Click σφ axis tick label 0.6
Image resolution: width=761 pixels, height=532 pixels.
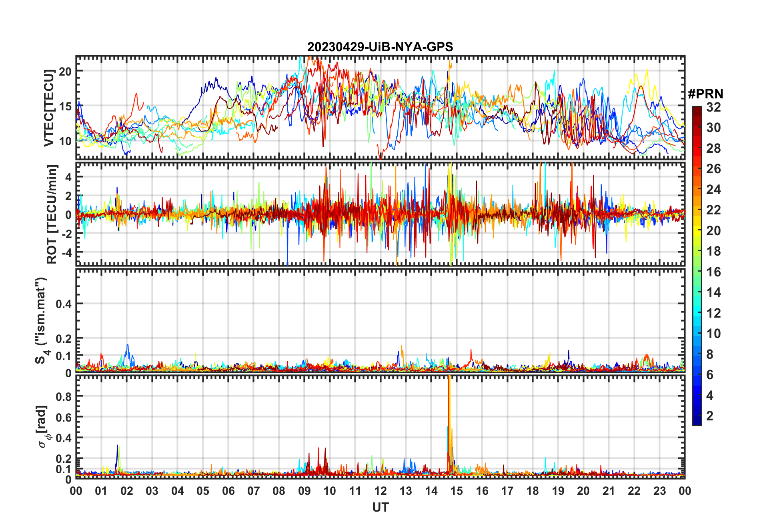pos(64,417)
